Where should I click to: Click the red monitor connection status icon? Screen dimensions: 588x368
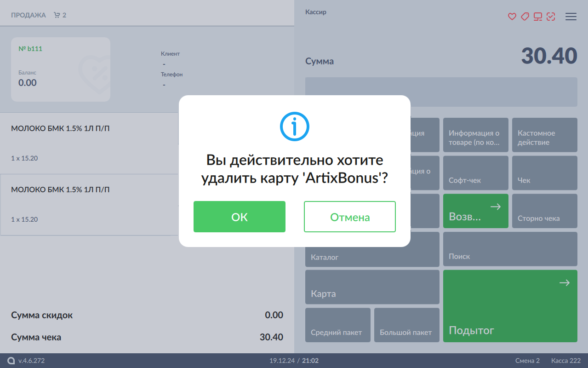pos(537,17)
